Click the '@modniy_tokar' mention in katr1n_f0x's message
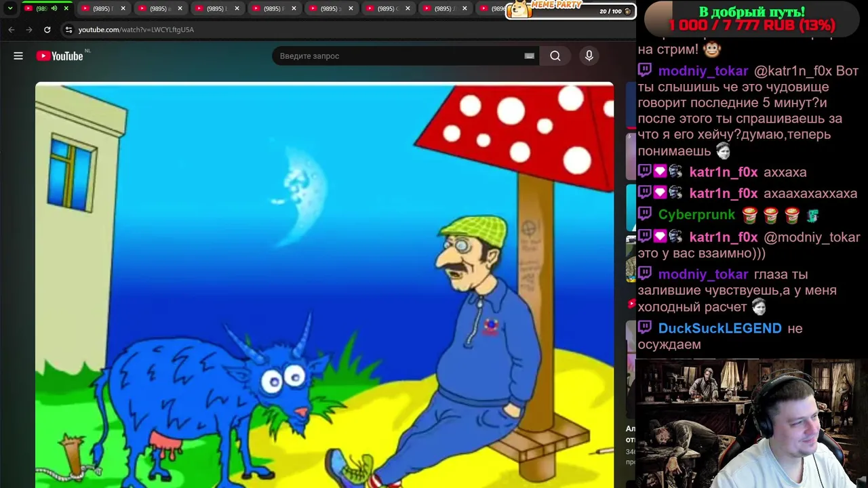 pos(812,237)
